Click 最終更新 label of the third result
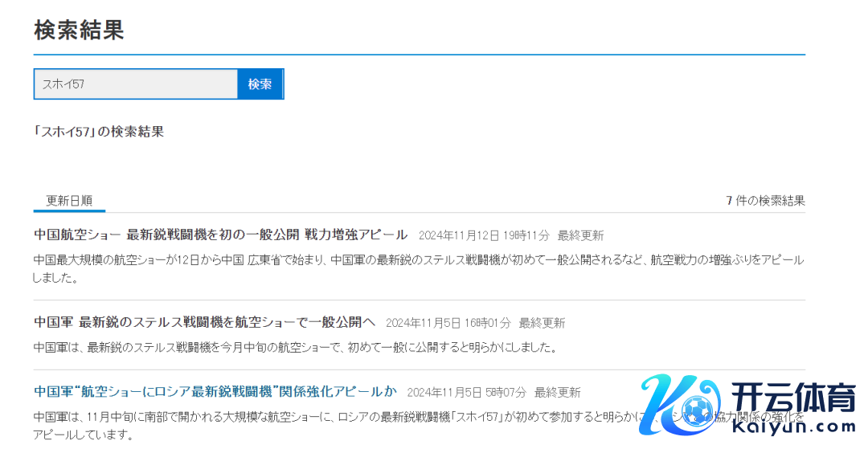Viewport: 868px width, 453px height. (x=557, y=393)
